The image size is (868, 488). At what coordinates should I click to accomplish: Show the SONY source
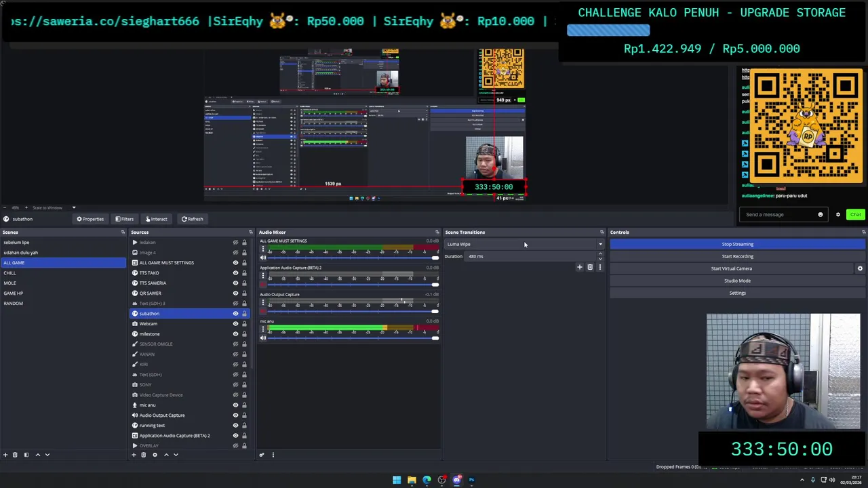[x=235, y=384]
